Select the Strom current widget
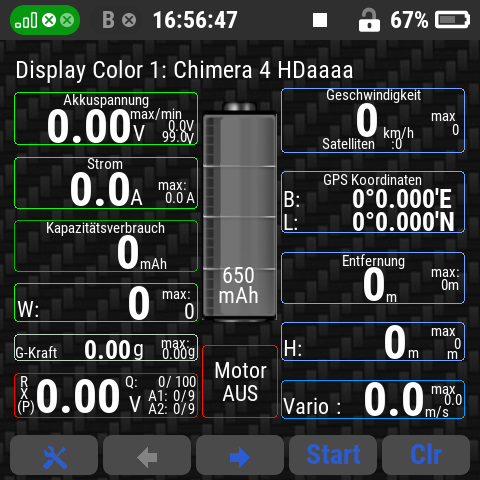The width and height of the screenshot is (480, 480). [106, 183]
